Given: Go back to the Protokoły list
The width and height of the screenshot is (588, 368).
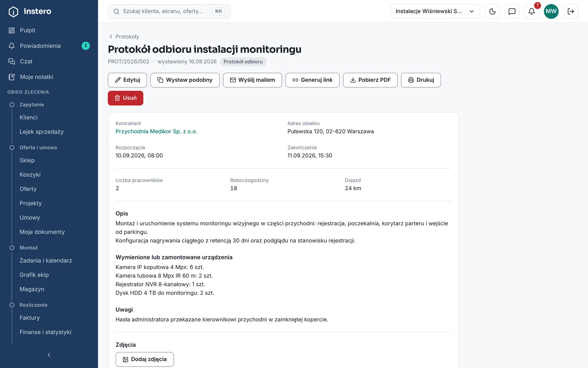Looking at the screenshot, I should (x=124, y=36).
